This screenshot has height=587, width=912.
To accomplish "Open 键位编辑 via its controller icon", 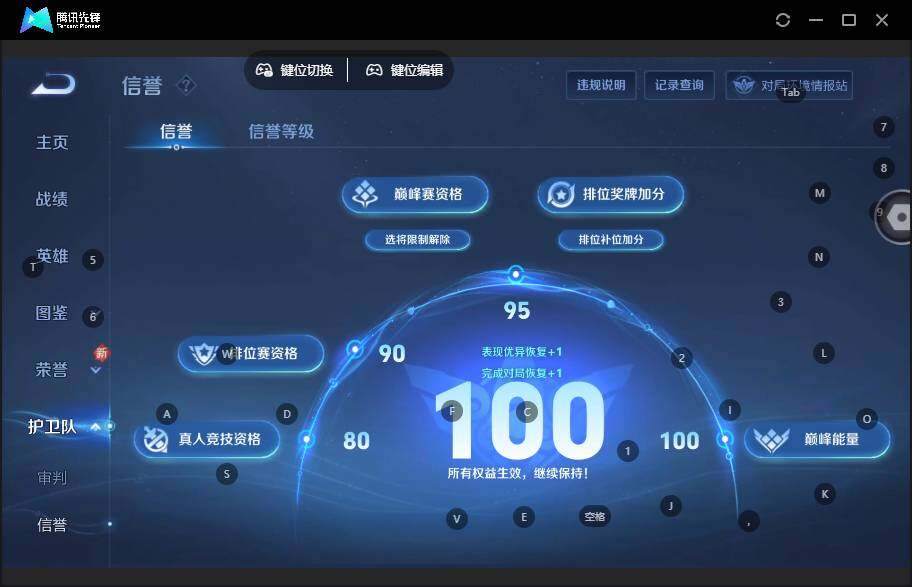I will click(x=373, y=70).
